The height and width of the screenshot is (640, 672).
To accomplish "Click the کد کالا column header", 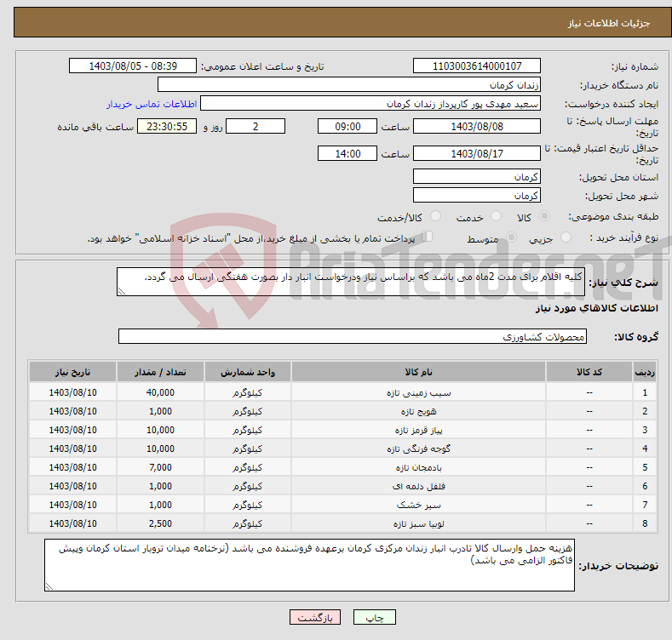I will click(x=589, y=372).
